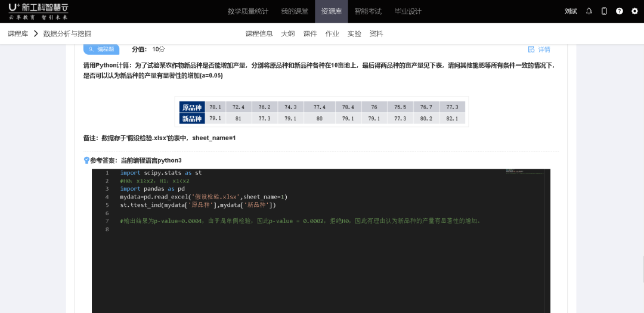Click the 'import scipy.stats as st' line
This screenshot has height=313, width=644.
[x=161, y=173]
